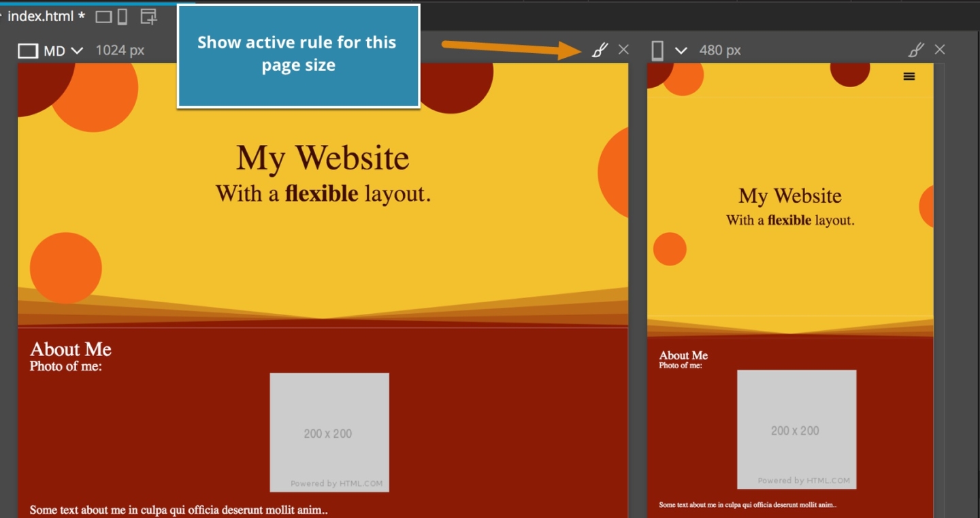Open the hamburger menu in the mobile preview
The height and width of the screenshot is (518, 980).
tap(909, 76)
